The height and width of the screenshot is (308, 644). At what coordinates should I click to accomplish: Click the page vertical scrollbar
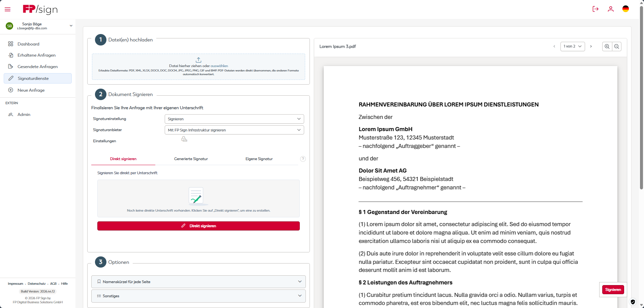(641, 98)
